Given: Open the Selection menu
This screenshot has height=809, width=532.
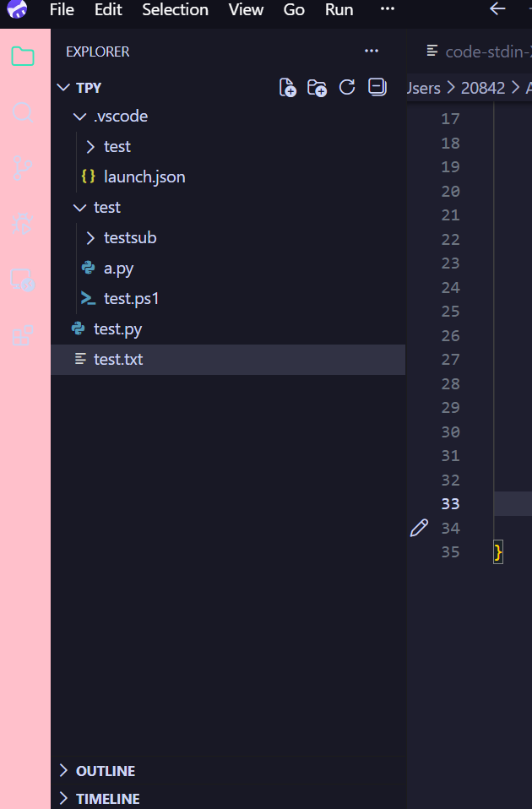Looking at the screenshot, I should click(x=175, y=10).
